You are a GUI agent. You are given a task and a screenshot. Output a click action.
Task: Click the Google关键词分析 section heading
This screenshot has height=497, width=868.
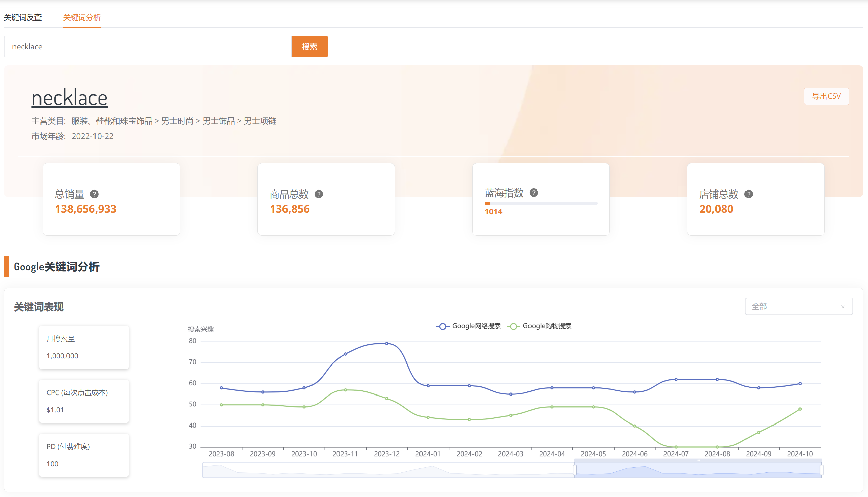pyautogui.click(x=56, y=267)
